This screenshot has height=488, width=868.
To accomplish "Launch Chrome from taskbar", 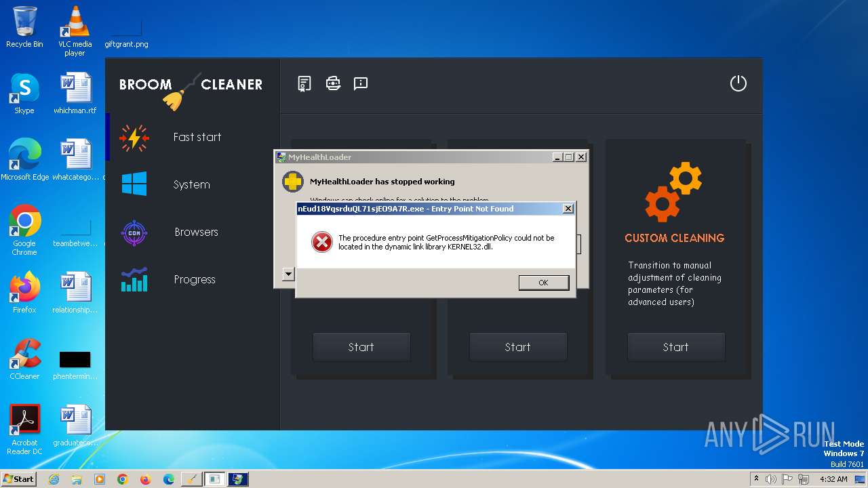I will click(x=123, y=479).
